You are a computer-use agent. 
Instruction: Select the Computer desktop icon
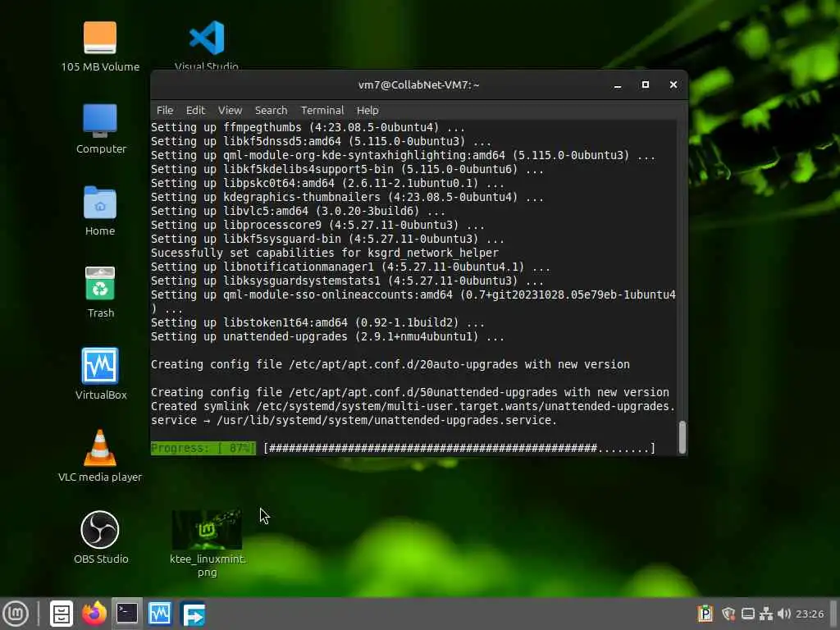[100, 129]
